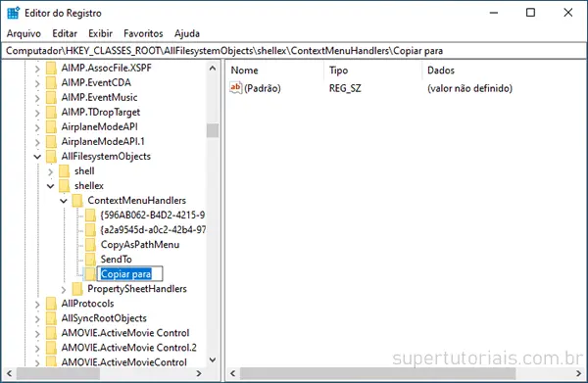Image resolution: width=588 pixels, height=383 pixels.
Task: Expand the AllSyncRootObjects key
Action: point(37,319)
